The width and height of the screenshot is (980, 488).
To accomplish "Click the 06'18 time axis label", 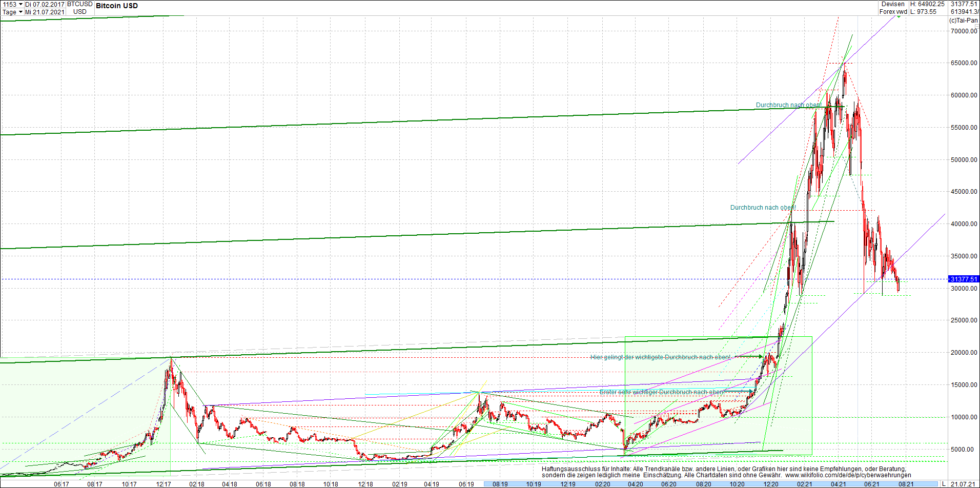I will point(263,484).
